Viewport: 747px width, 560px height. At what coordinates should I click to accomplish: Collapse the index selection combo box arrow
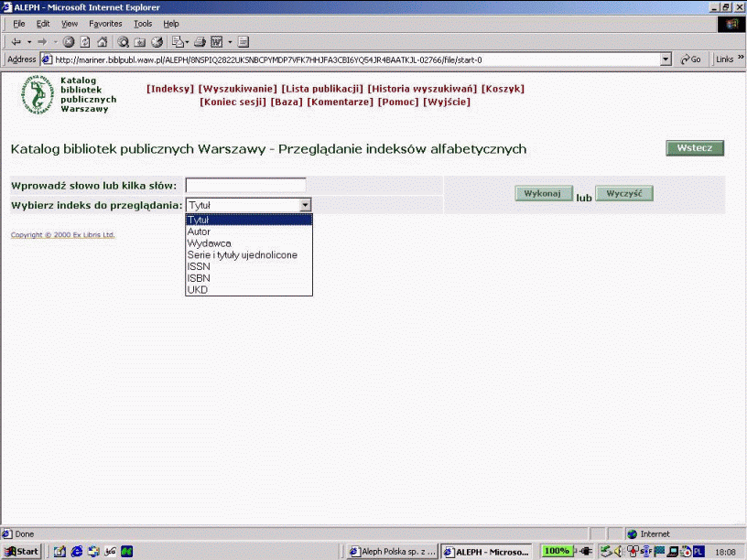tap(306, 206)
